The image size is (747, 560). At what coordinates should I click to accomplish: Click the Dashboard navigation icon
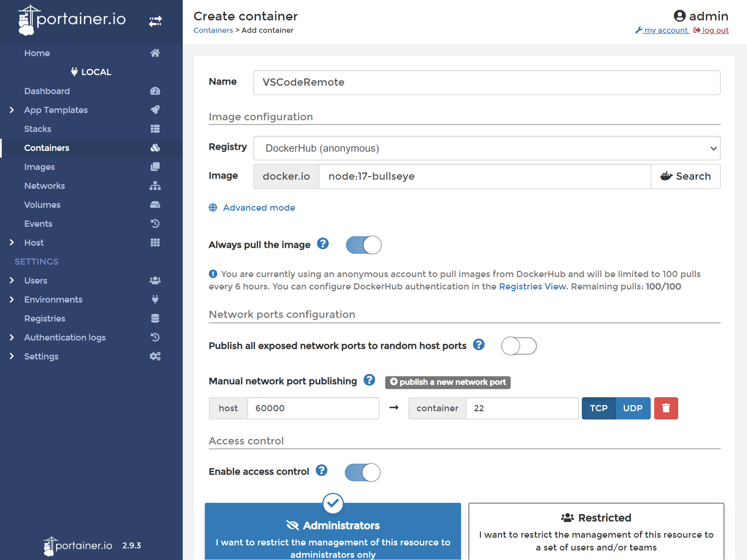click(x=154, y=90)
